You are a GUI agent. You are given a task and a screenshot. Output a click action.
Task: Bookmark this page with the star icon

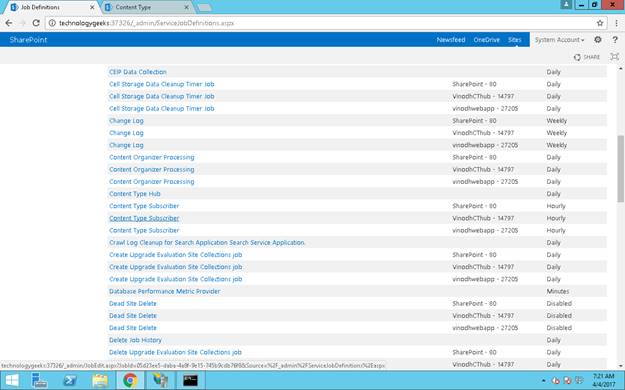tap(600, 23)
